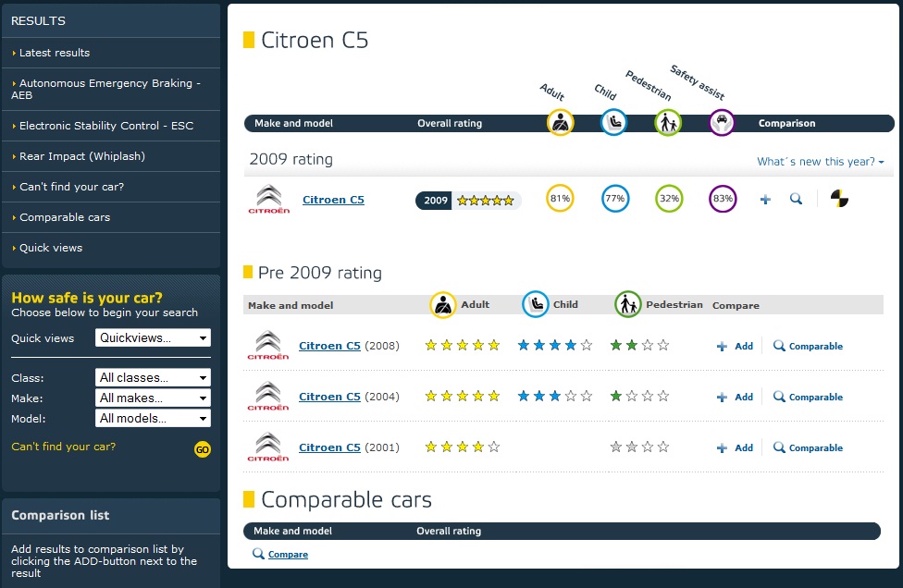Click Citroen logo beside C5 (2004)
Screen dimensions: 903x588
coord(268,396)
